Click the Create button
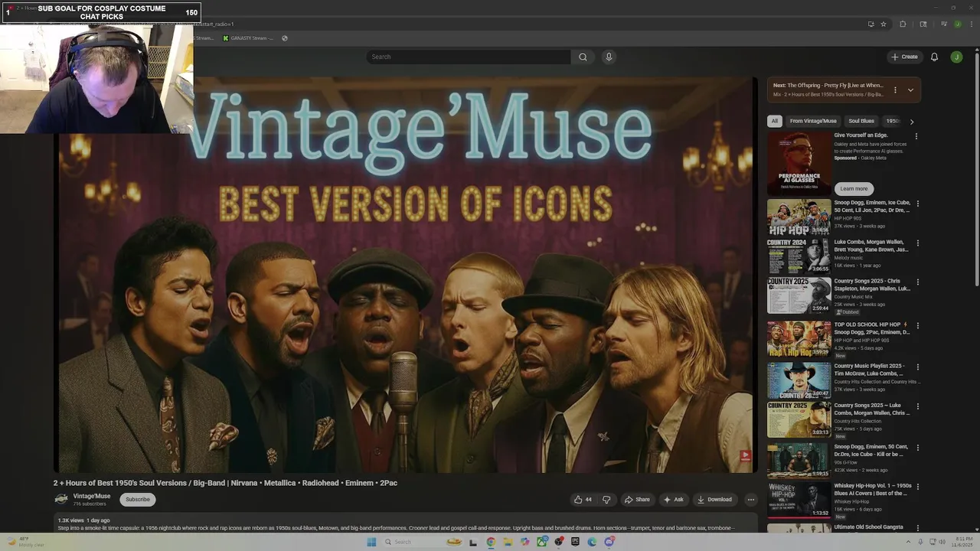Screen dimensions: 980x551 [904, 57]
